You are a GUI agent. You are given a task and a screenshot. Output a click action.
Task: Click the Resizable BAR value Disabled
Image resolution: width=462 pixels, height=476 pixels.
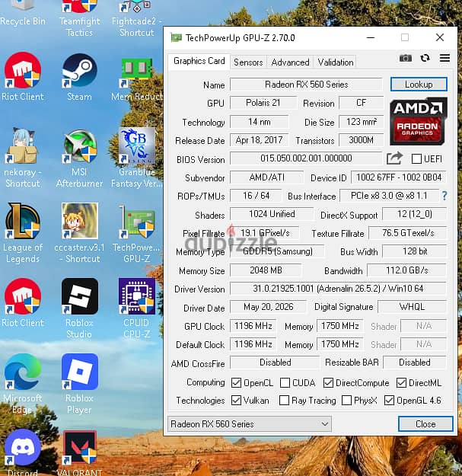click(415, 363)
